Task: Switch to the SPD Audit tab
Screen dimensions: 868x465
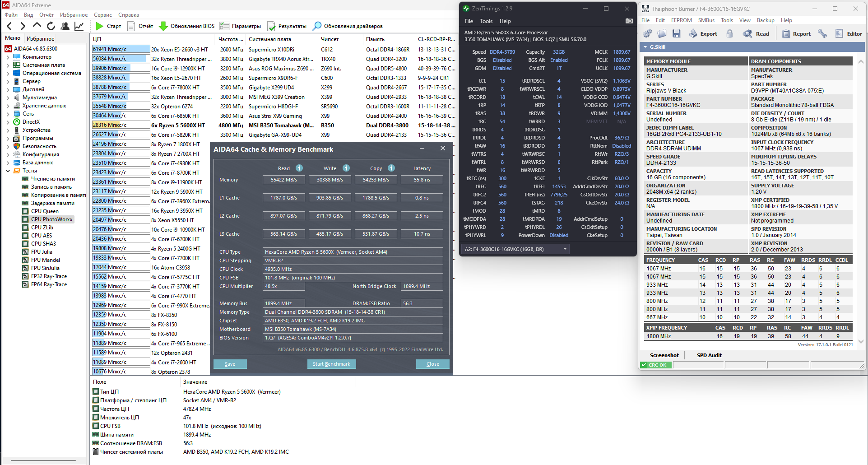Action: [x=709, y=355]
